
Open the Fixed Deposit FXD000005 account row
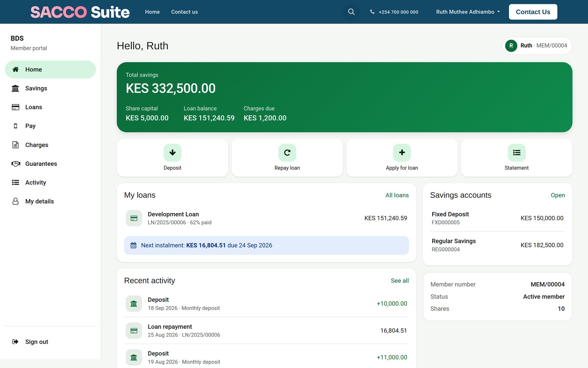(x=498, y=218)
